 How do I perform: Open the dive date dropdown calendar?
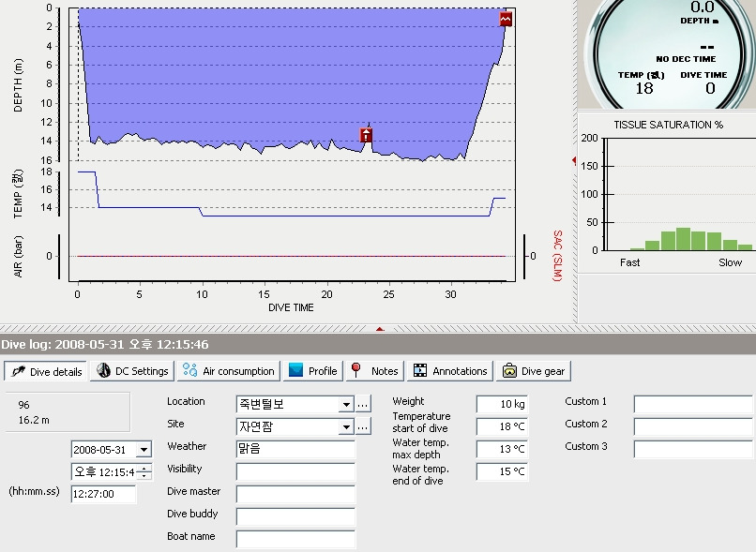(144, 450)
